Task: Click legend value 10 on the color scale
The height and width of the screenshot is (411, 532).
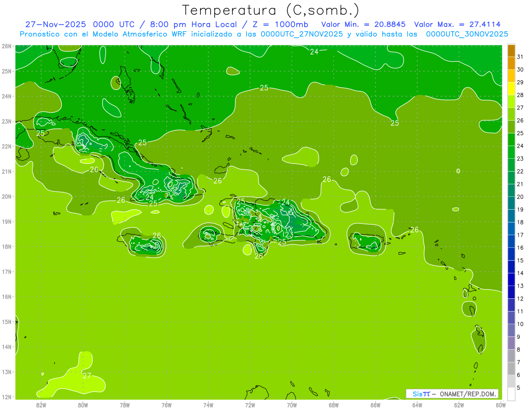Action: point(520,324)
